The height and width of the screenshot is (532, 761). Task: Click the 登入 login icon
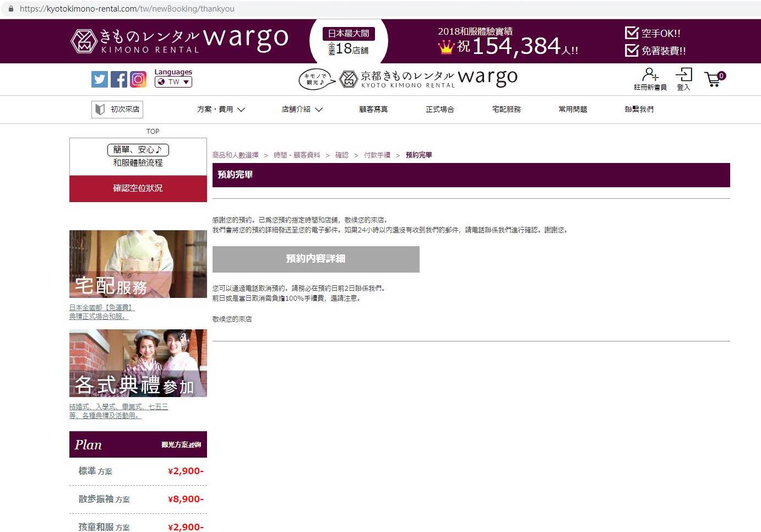pos(683,79)
